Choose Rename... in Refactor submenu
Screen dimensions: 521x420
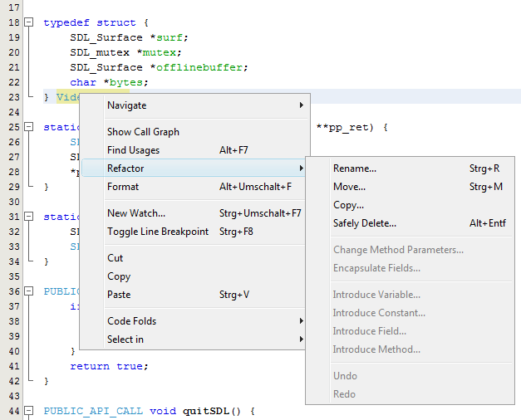click(355, 168)
